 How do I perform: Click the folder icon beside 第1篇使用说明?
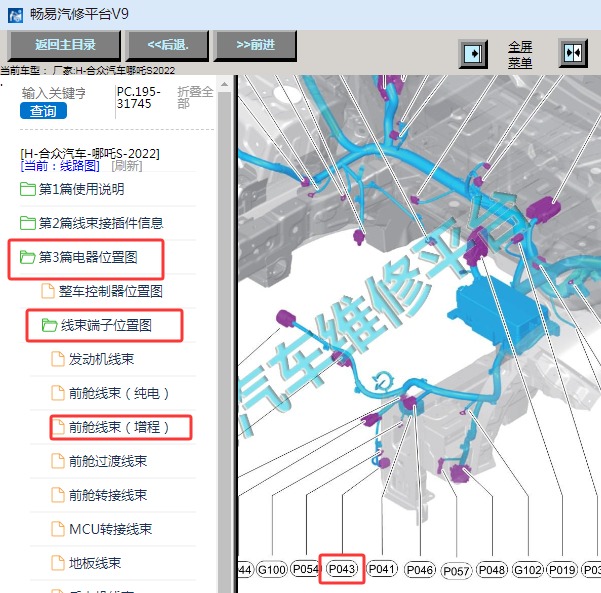(28, 189)
